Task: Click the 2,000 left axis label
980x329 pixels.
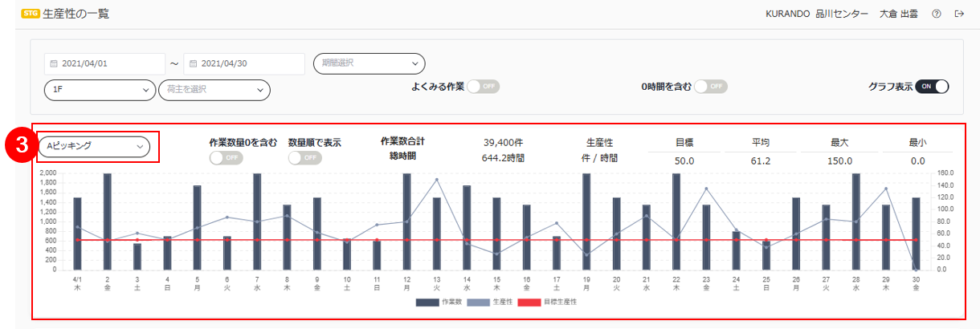Action: click(x=48, y=173)
